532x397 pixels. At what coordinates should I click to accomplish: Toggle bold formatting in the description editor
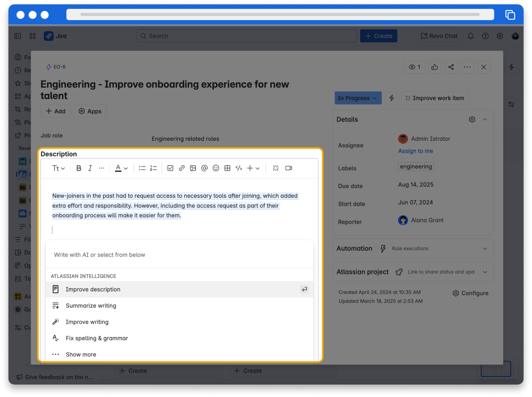click(x=79, y=168)
